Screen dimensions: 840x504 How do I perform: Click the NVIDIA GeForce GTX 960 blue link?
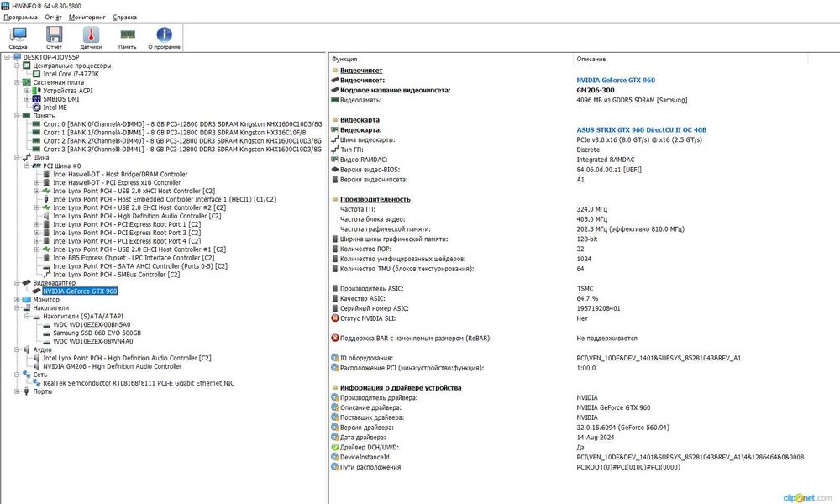[616, 81]
